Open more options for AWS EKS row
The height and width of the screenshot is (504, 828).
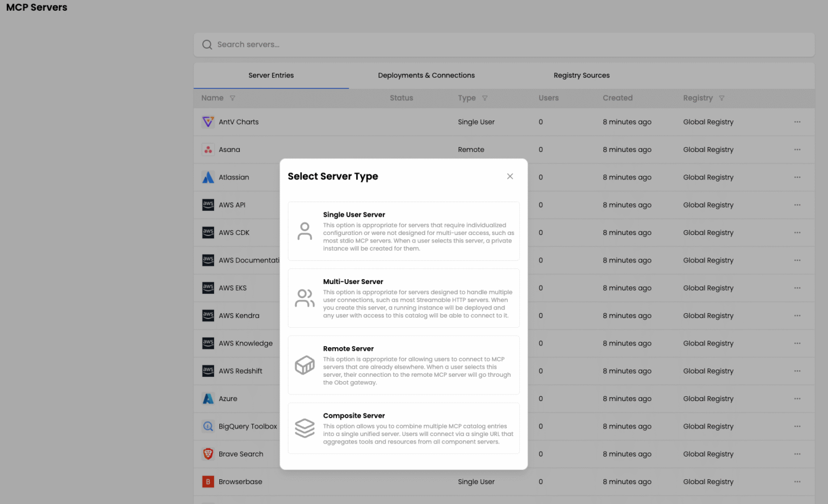click(x=797, y=288)
